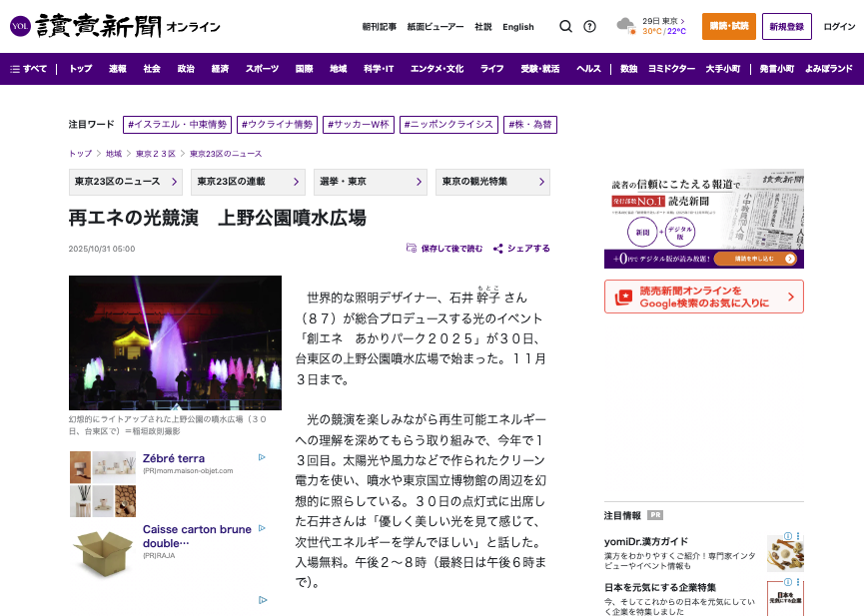Open the search magnifier icon
The image size is (864, 616).
565,26
